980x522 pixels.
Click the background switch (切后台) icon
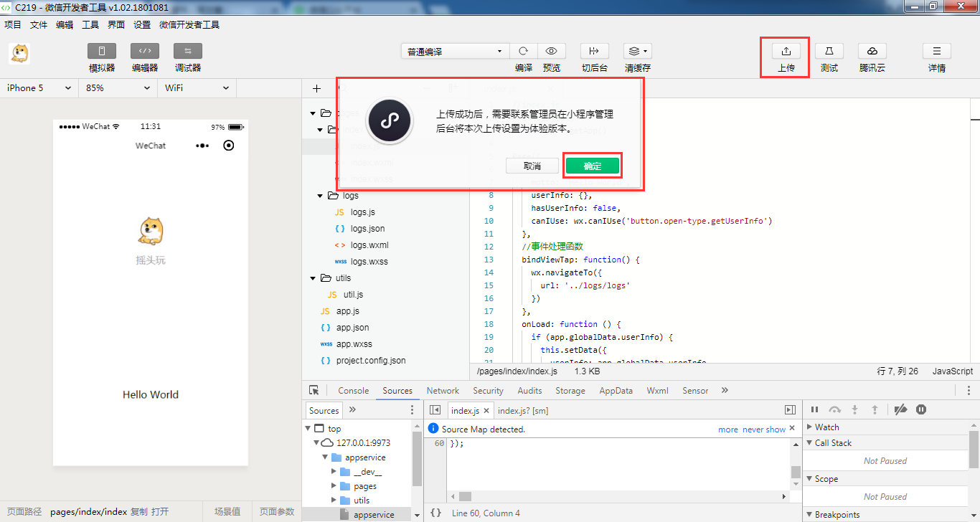(x=594, y=52)
